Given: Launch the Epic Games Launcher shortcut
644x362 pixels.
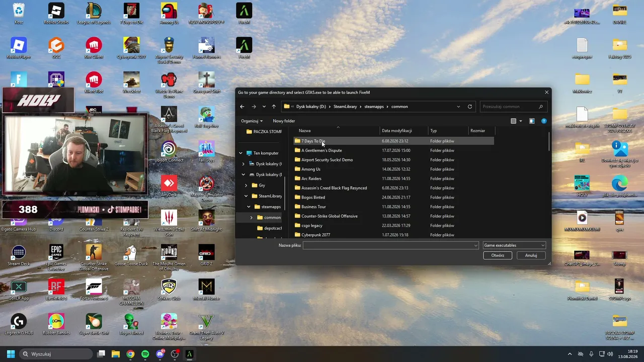Looking at the screenshot, I should point(56,257).
